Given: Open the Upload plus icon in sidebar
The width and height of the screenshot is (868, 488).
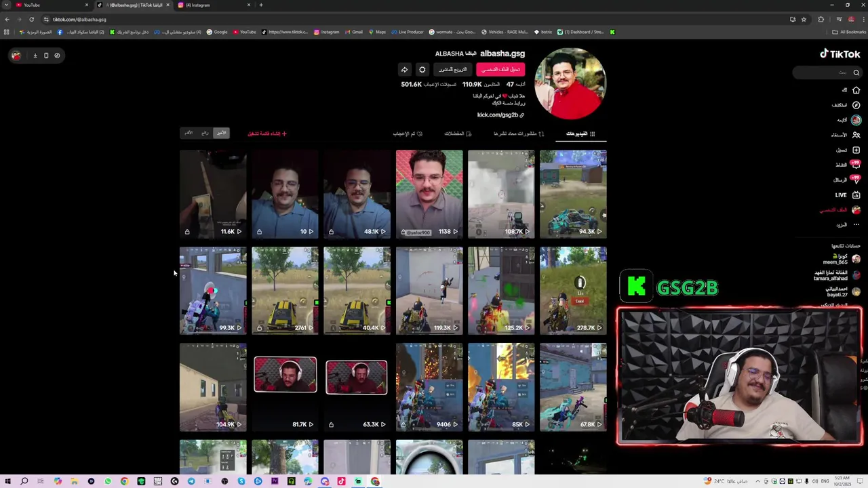Looking at the screenshot, I should 856,150.
